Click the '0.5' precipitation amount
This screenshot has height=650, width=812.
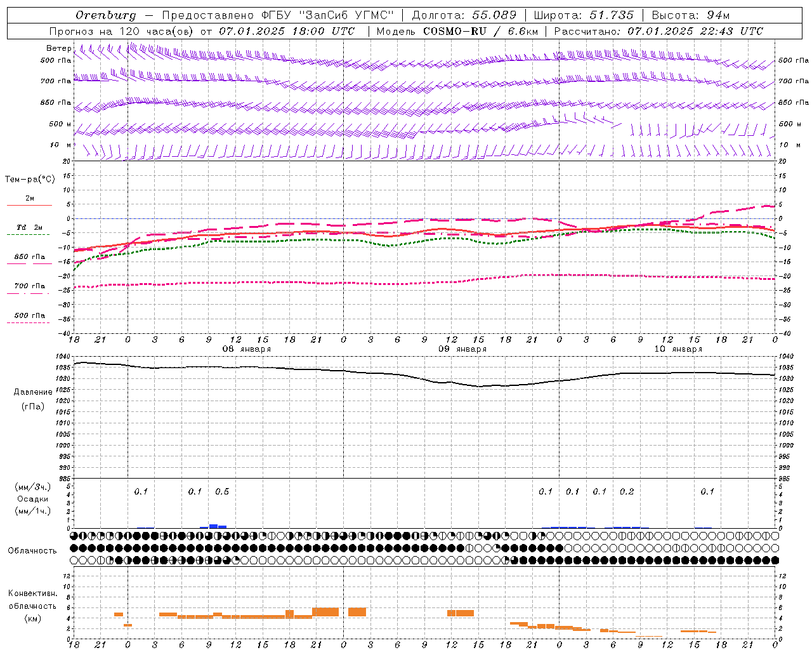[x=222, y=491]
